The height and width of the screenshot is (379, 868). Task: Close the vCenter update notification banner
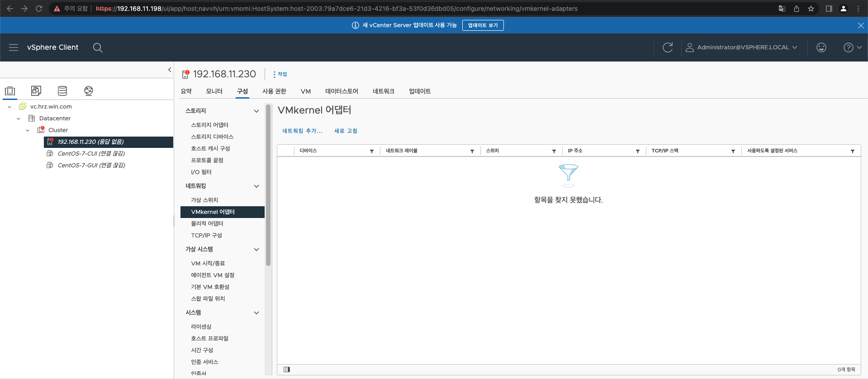tap(861, 25)
